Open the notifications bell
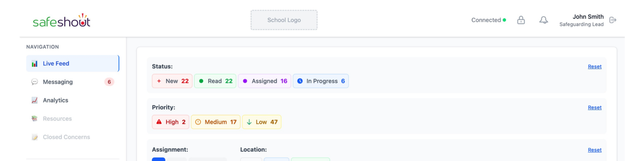644x161 pixels. (543, 20)
